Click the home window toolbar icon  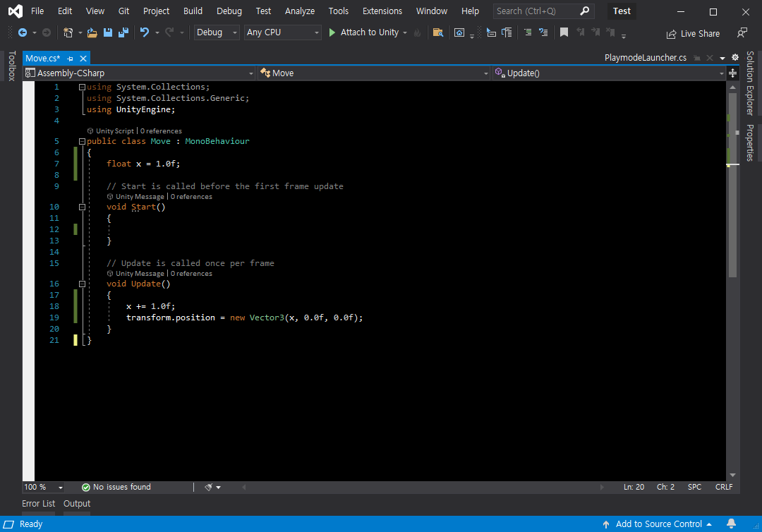click(x=459, y=32)
